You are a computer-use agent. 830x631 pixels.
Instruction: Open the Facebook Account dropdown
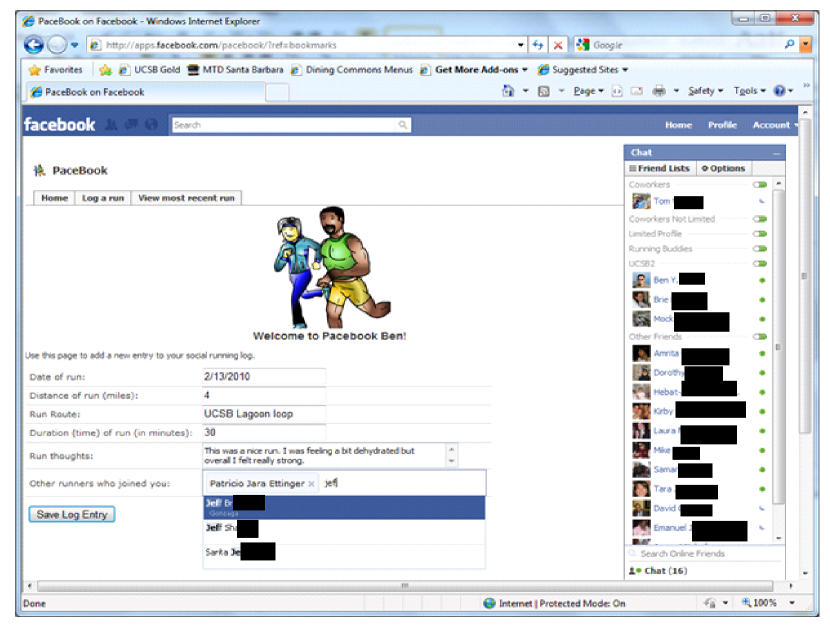click(x=775, y=125)
